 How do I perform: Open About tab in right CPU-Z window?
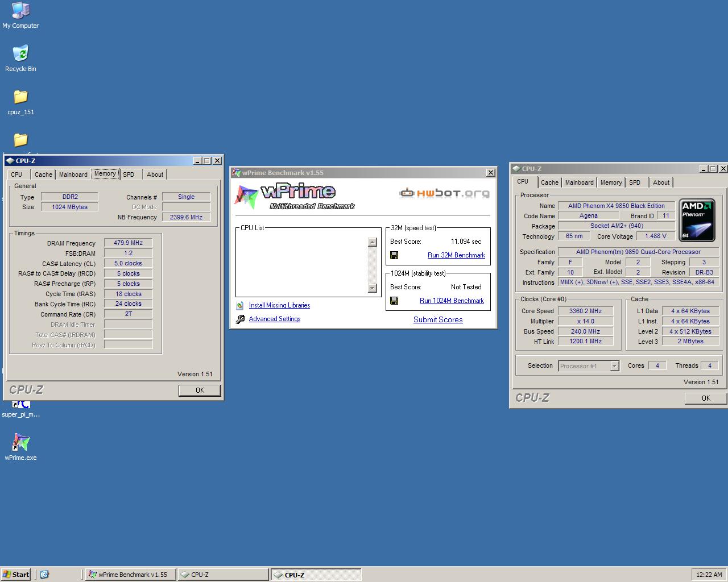coord(661,182)
